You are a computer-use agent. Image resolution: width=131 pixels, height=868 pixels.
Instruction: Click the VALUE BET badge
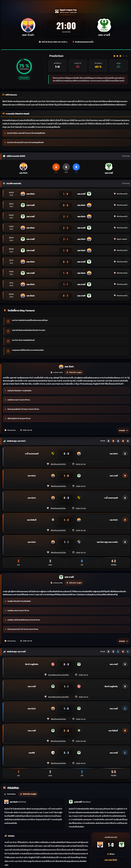coord(24,78)
